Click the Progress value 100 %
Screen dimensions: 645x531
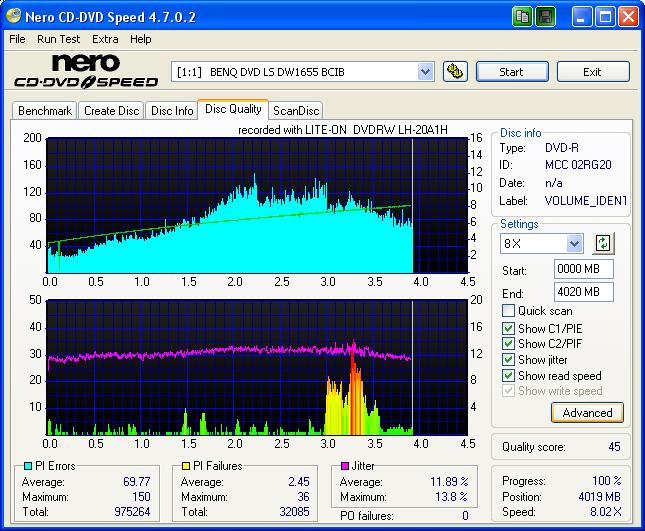click(607, 481)
